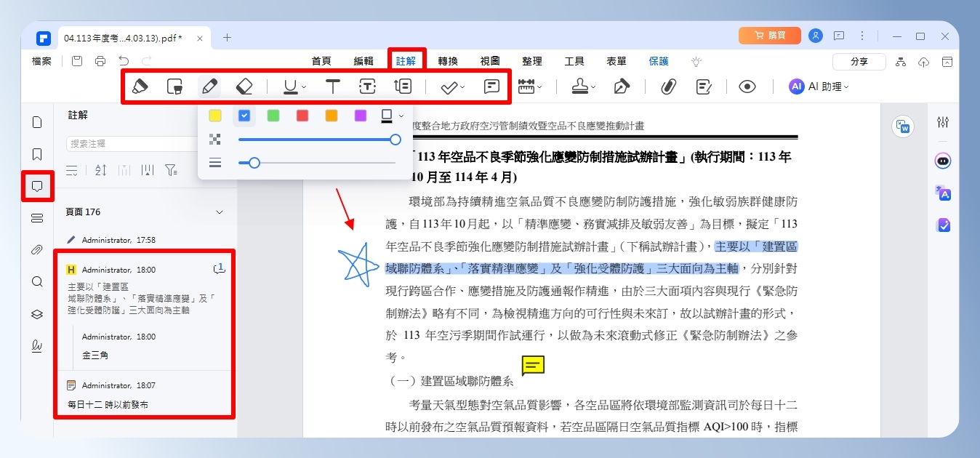980x458 pixels.
Task: Click the attachment paperclip in toolbar
Action: coord(668,87)
